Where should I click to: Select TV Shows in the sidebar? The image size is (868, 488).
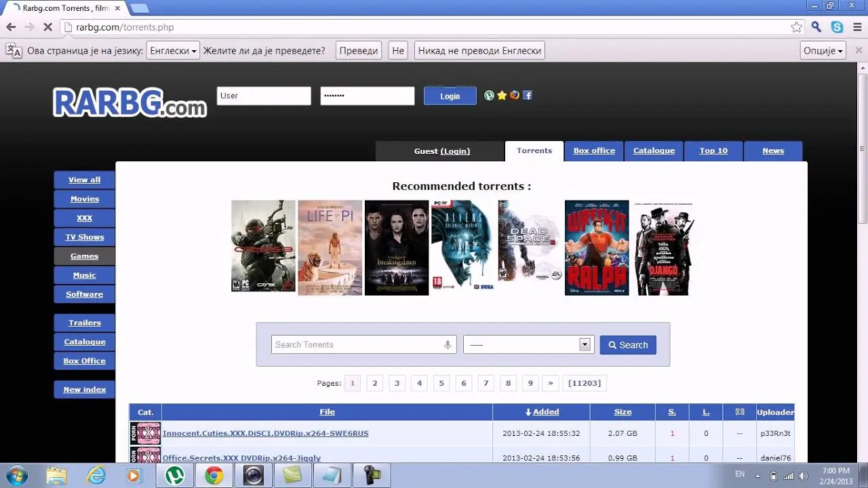[x=85, y=237]
